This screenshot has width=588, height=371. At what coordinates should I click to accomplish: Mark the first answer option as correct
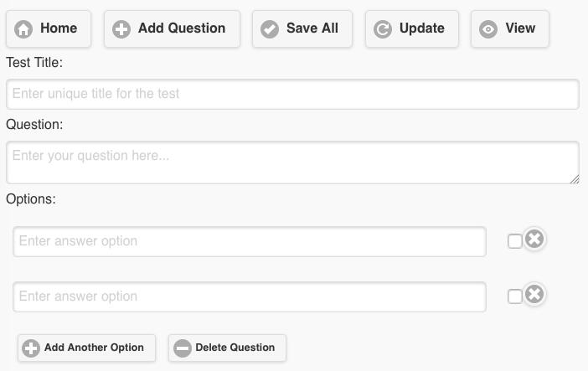pyautogui.click(x=515, y=241)
